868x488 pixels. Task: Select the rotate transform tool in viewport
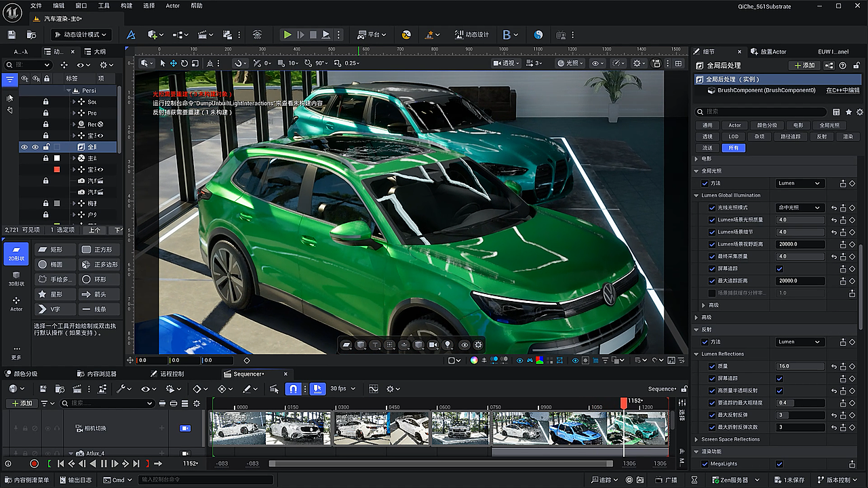[184, 63]
